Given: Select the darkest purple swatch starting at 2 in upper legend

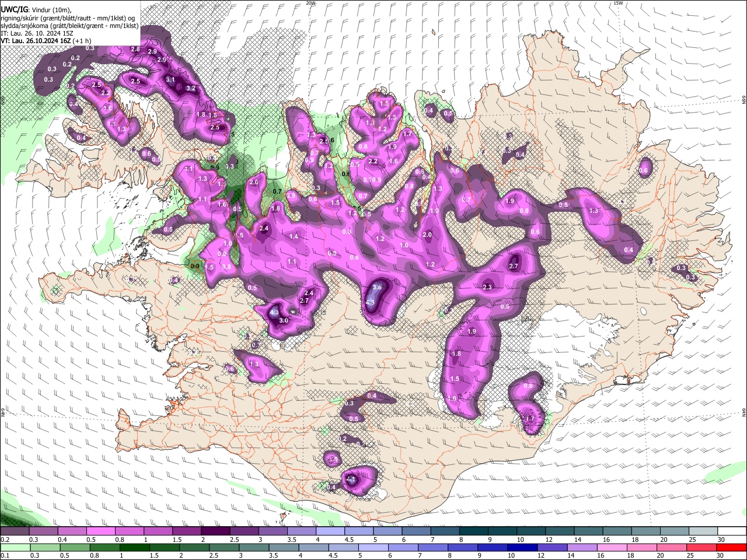Looking at the screenshot, I should click(x=215, y=531).
